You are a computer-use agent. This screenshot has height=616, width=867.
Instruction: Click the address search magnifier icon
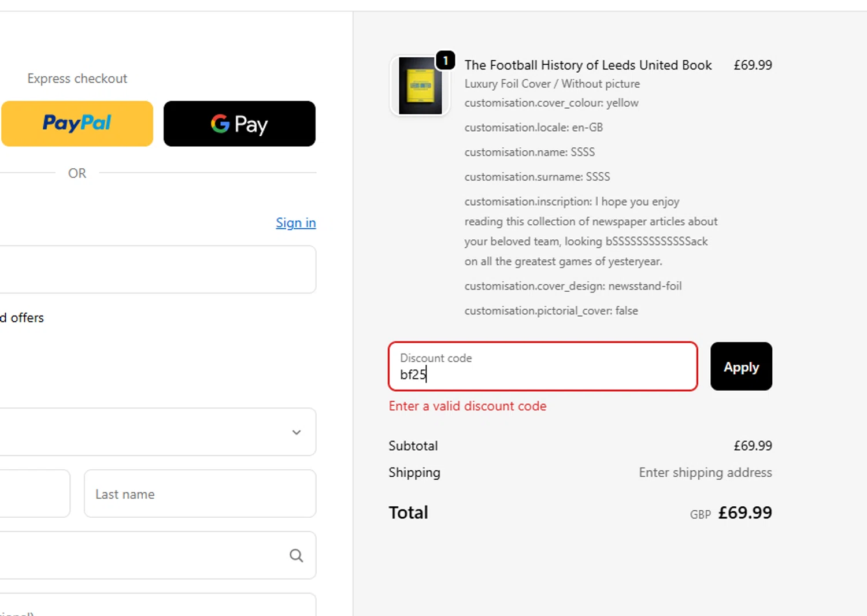point(297,555)
